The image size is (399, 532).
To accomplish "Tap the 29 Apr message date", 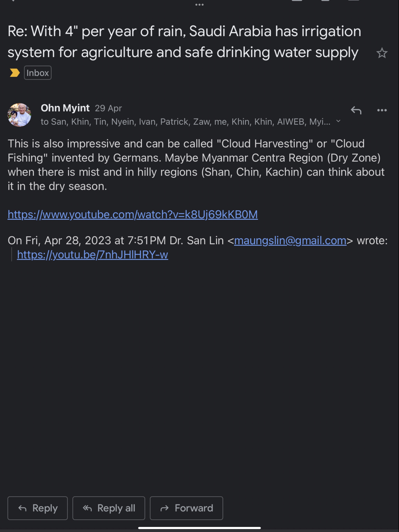I will (x=108, y=108).
